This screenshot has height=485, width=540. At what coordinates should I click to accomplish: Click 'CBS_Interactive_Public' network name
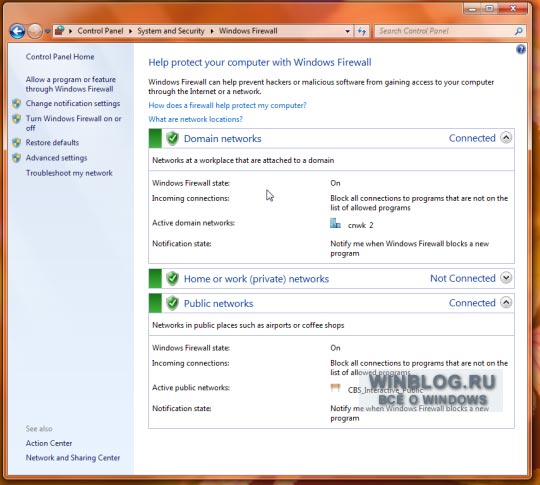click(385, 390)
